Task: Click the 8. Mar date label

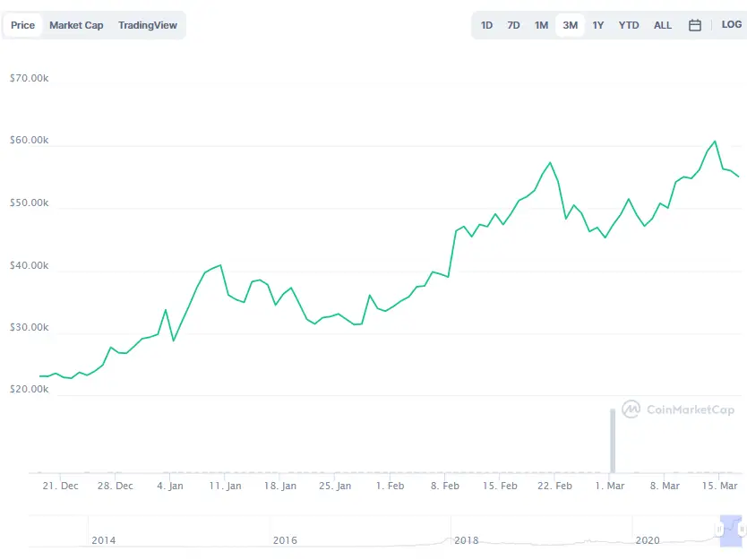Action: point(665,486)
